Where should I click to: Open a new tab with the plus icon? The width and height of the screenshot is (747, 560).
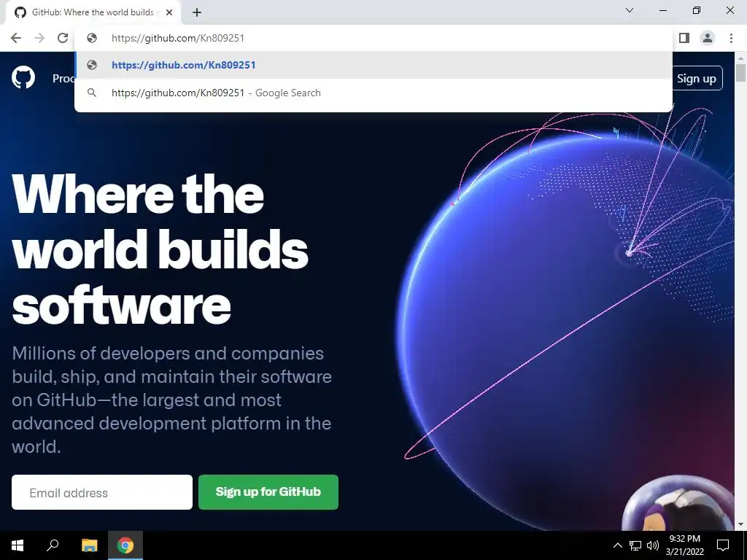pyautogui.click(x=197, y=12)
